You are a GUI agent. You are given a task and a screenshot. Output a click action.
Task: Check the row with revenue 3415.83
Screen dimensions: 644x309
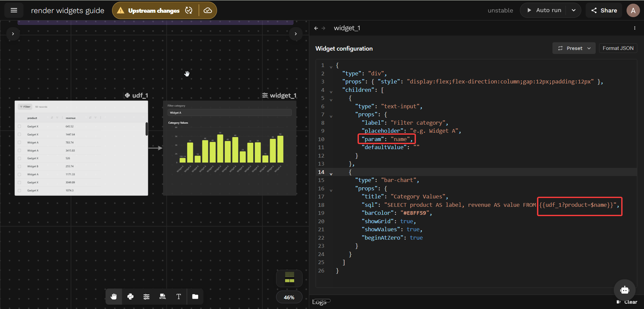[19, 150]
